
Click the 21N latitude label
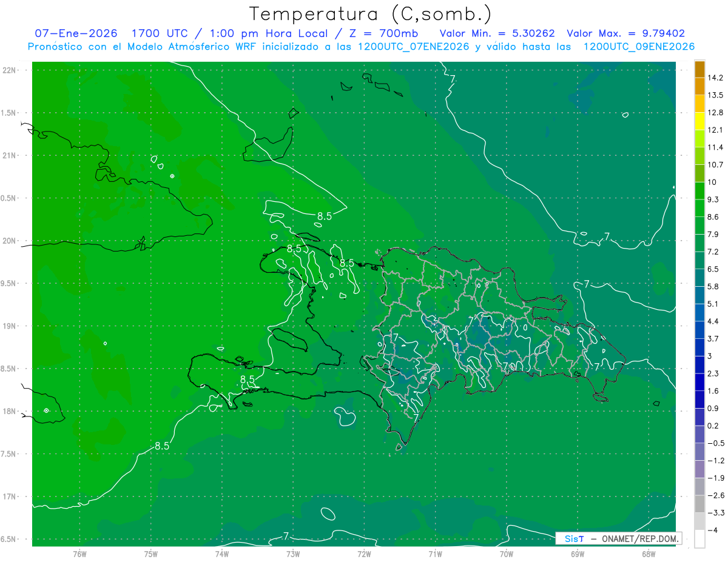9,155
